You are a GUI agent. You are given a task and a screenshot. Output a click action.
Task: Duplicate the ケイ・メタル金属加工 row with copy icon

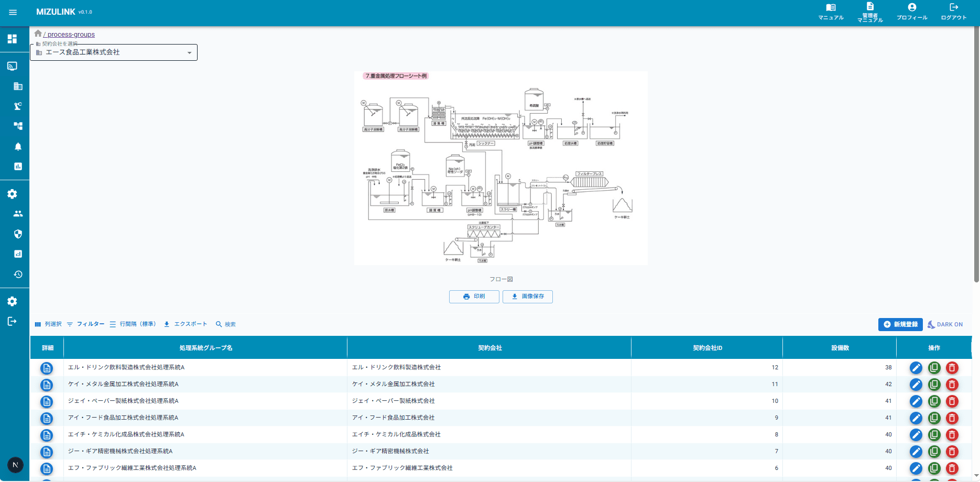pyautogui.click(x=934, y=385)
